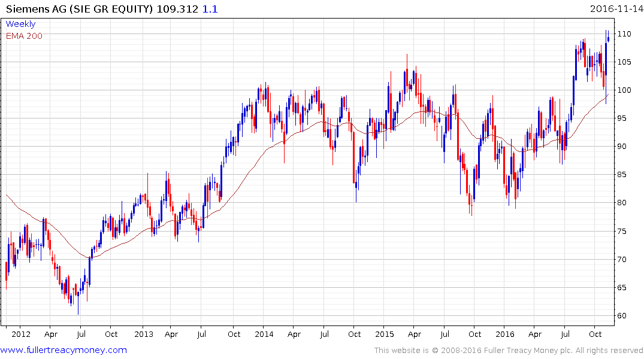The image size is (644, 359).
Task: Click the 95 y-axis label
Action: 622,118
